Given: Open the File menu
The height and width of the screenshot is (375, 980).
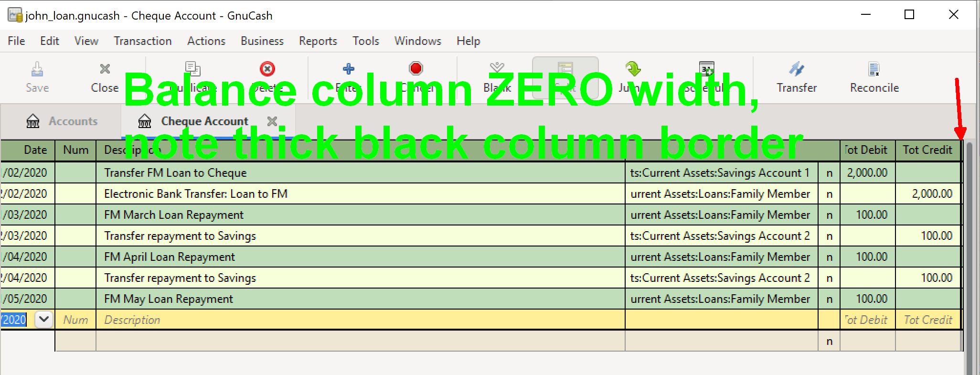Looking at the screenshot, I should pos(16,41).
